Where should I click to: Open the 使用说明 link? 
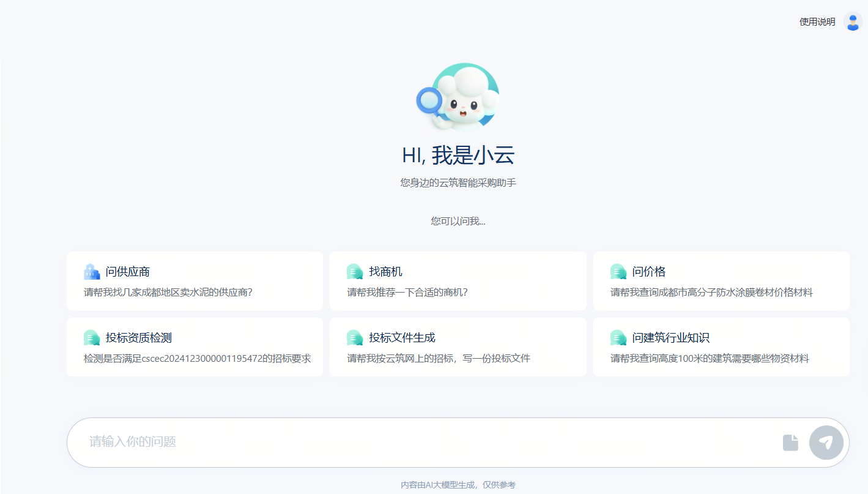tap(816, 21)
